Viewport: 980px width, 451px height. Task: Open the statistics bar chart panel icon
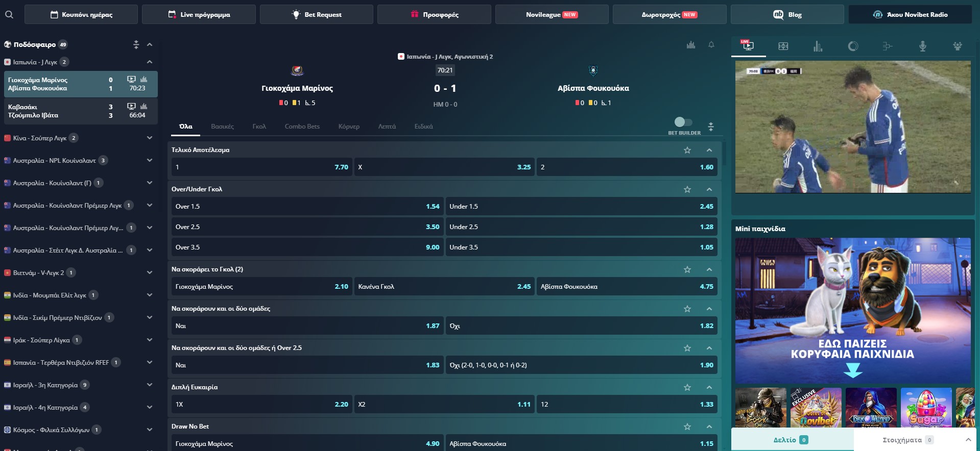click(x=818, y=46)
